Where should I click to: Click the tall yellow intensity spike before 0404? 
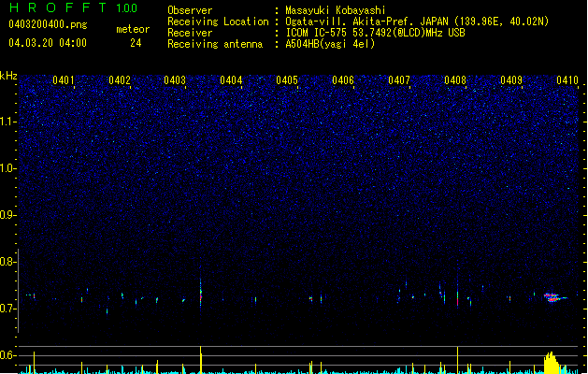coord(201,360)
